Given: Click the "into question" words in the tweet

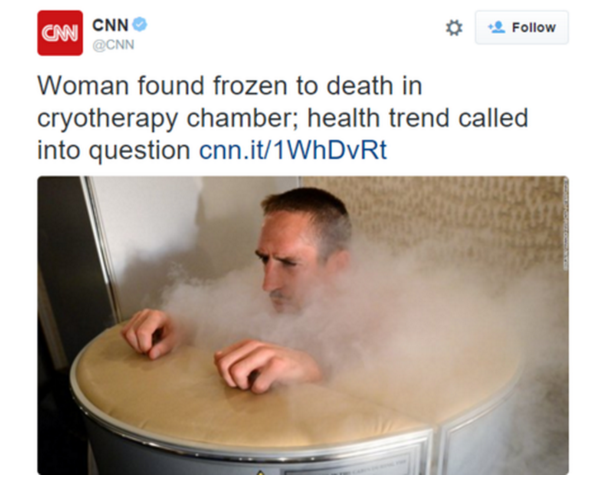Looking at the screenshot, I should 114,151.
